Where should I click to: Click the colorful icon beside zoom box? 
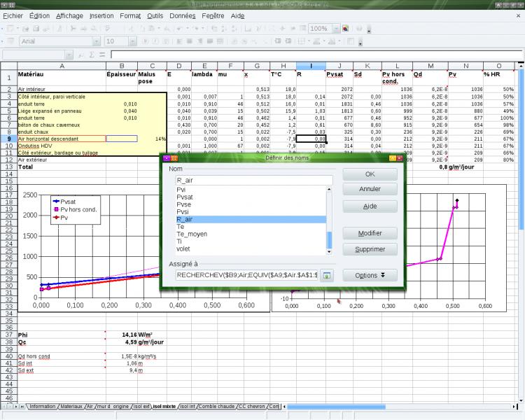(345, 29)
